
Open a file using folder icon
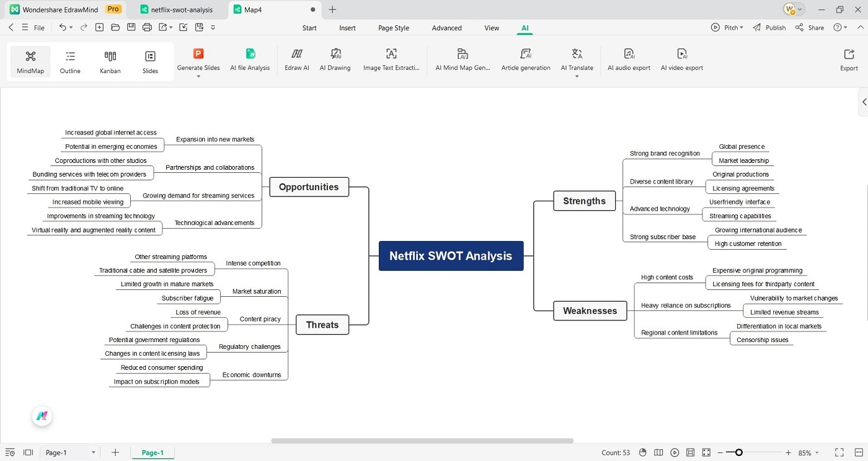click(x=115, y=27)
